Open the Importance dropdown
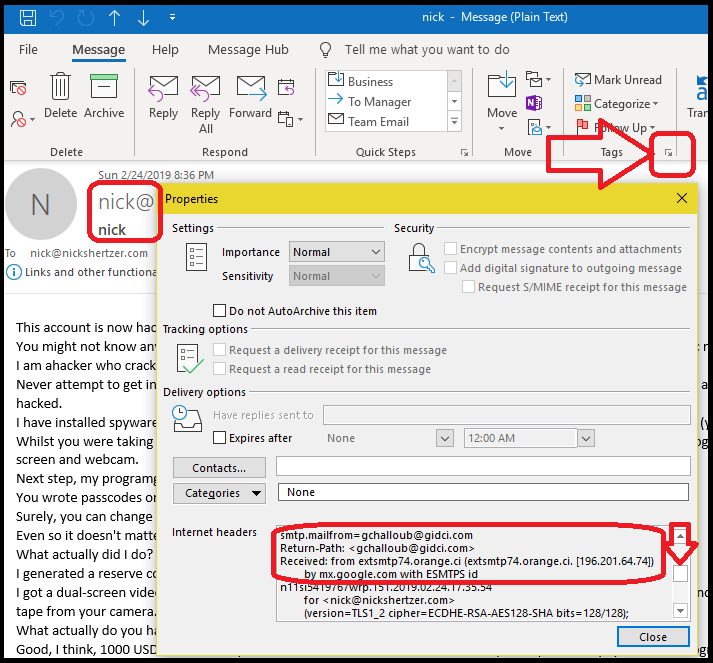The image size is (713, 663). click(x=337, y=252)
